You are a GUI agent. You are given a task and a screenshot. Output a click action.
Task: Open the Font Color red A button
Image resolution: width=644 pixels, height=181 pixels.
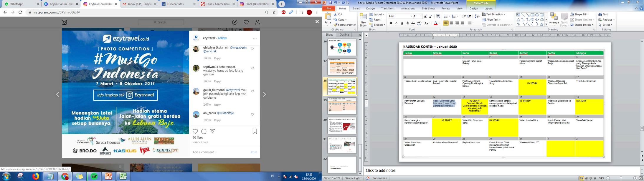coord(435,23)
